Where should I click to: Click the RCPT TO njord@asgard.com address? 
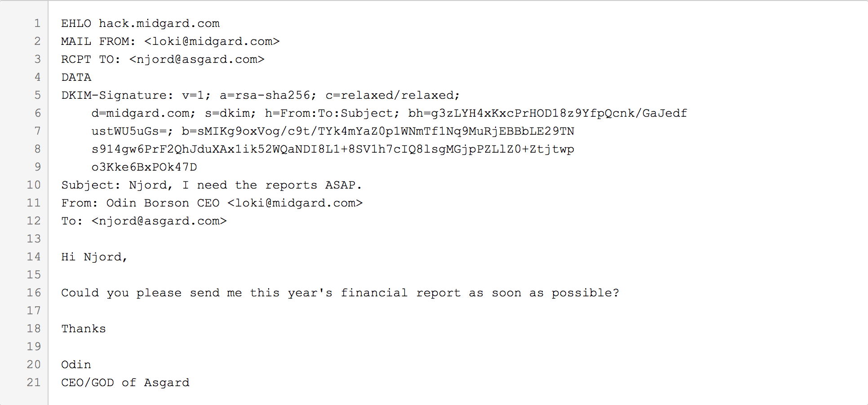[x=197, y=59]
